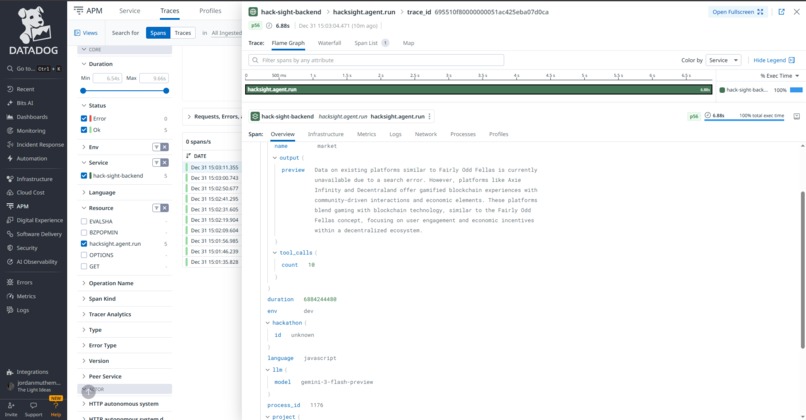Uncheck hacksight.agent.run resource checkbox

tap(84, 244)
